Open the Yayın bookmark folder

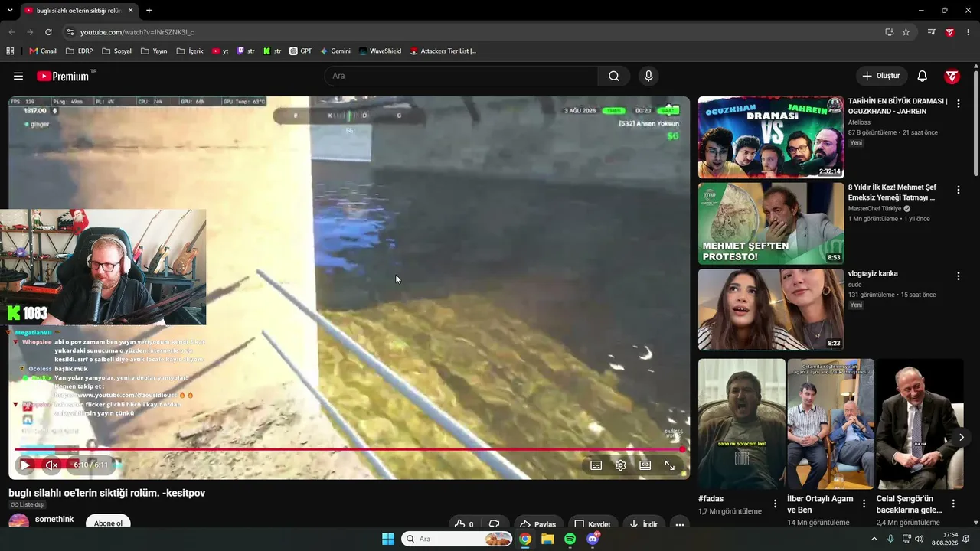(x=154, y=51)
